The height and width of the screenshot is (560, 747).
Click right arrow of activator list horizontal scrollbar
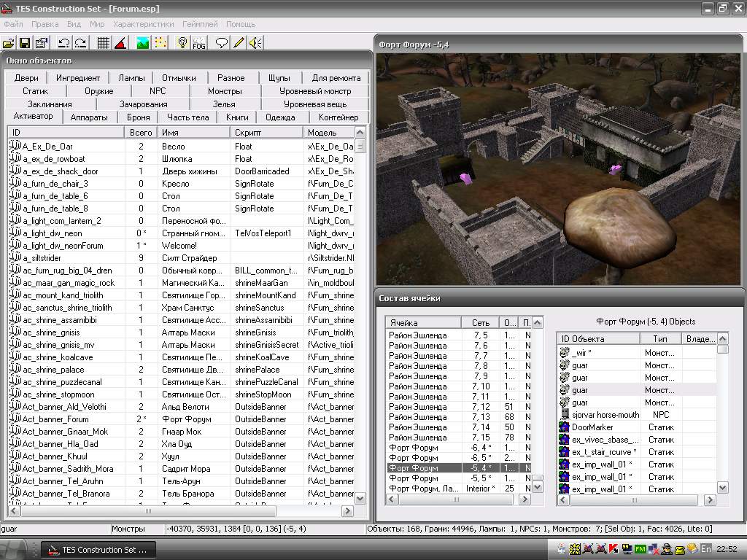click(348, 510)
